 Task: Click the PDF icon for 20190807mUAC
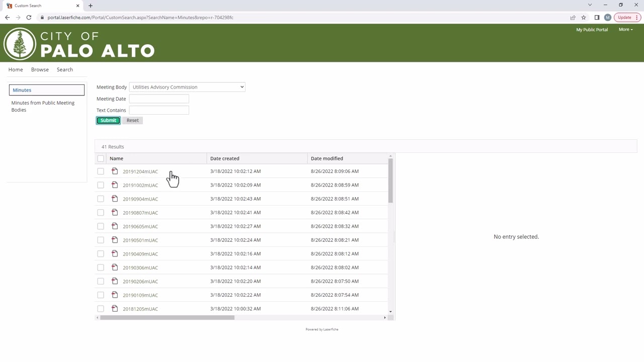click(115, 212)
